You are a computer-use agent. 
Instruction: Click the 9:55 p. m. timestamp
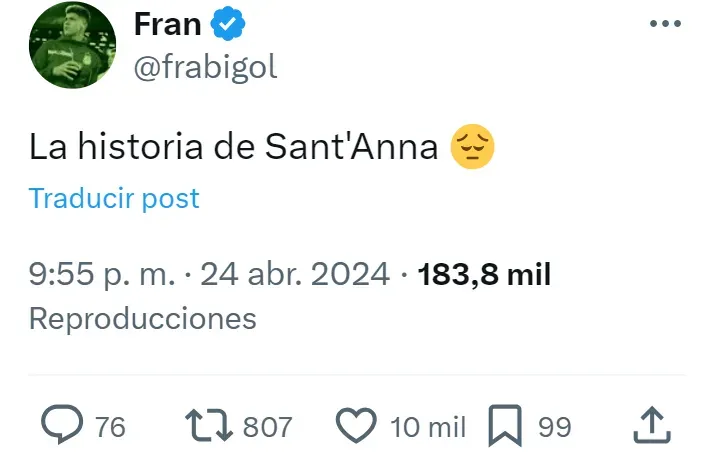(103, 274)
